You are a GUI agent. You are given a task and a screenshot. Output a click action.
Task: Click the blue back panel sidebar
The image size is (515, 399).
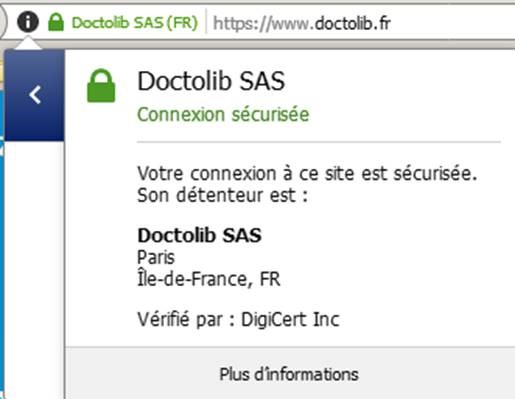[x=34, y=95]
